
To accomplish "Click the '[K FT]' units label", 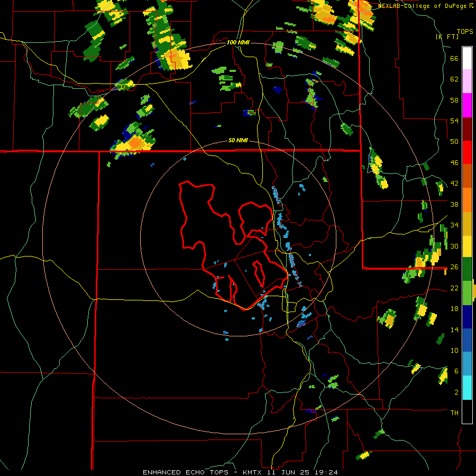I will [447, 36].
